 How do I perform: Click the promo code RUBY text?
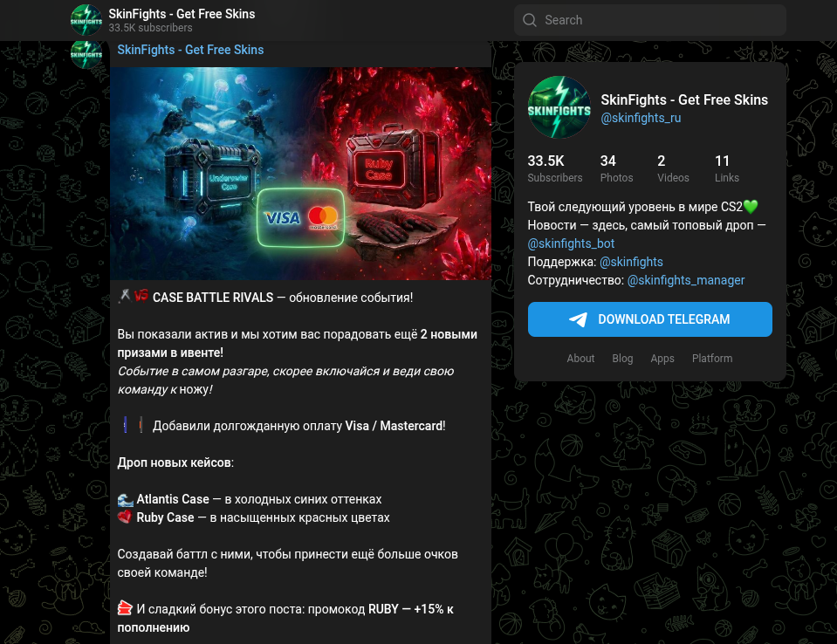click(x=383, y=609)
